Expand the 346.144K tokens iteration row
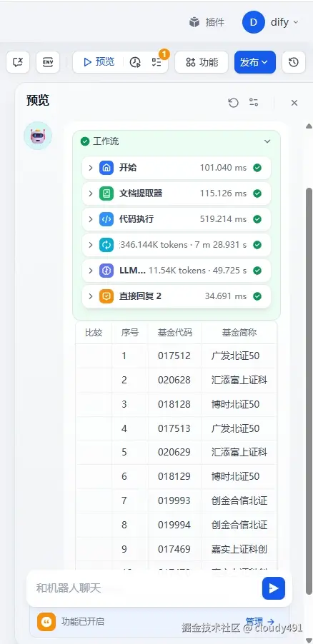Image resolution: width=313 pixels, height=644 pixels. 177,245
